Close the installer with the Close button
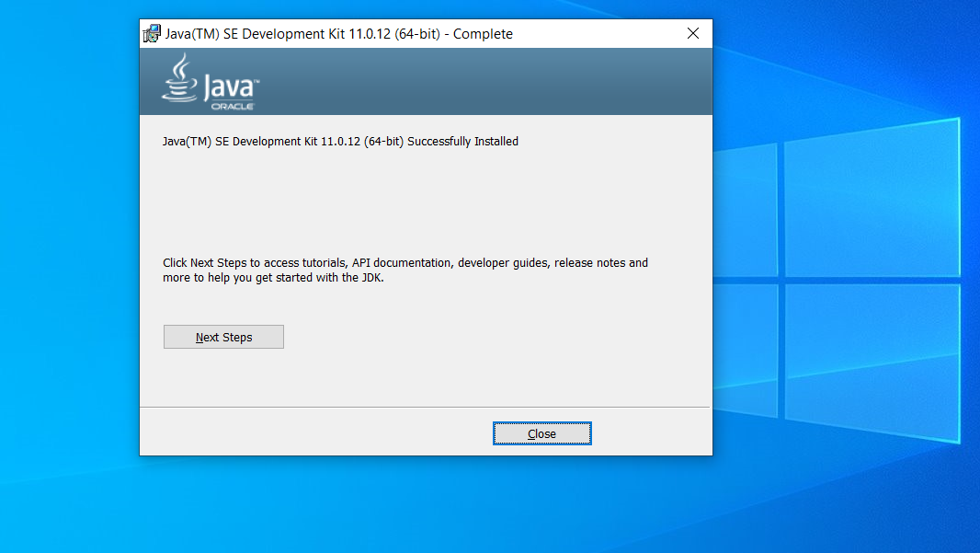The height and width of the screenshot is (553, 980). coord(541,433)
